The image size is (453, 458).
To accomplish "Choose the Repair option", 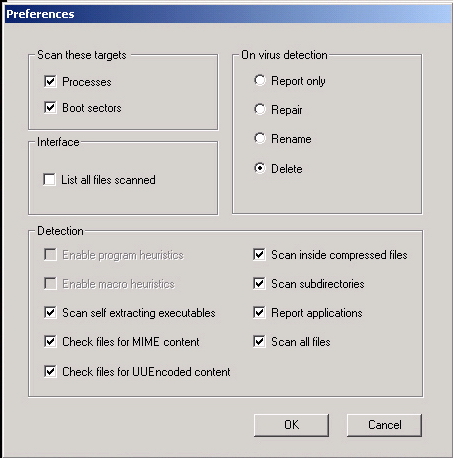I will pos(260,109).
